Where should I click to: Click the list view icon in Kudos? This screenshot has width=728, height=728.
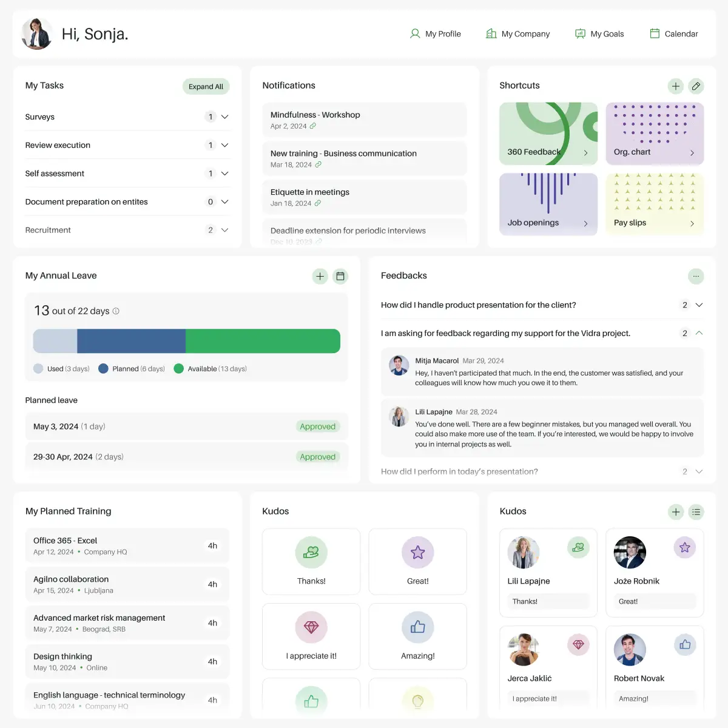(x=696, y=512)
